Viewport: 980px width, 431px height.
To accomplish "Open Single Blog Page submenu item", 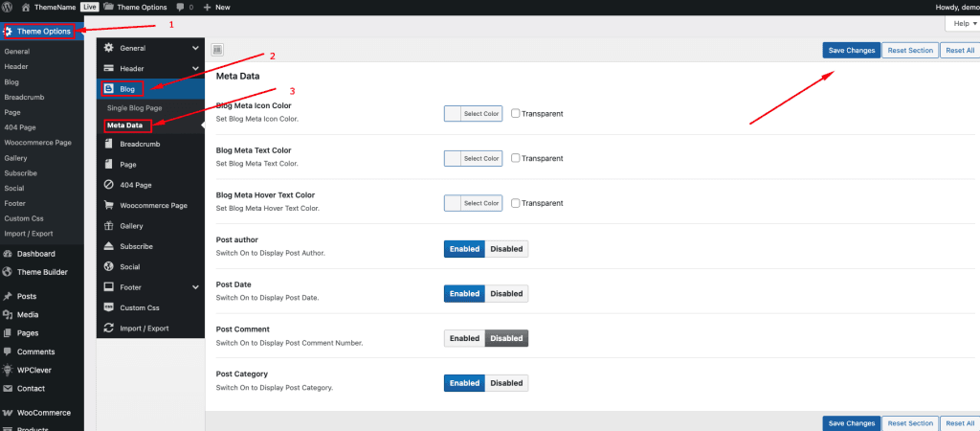I will 134,108.
